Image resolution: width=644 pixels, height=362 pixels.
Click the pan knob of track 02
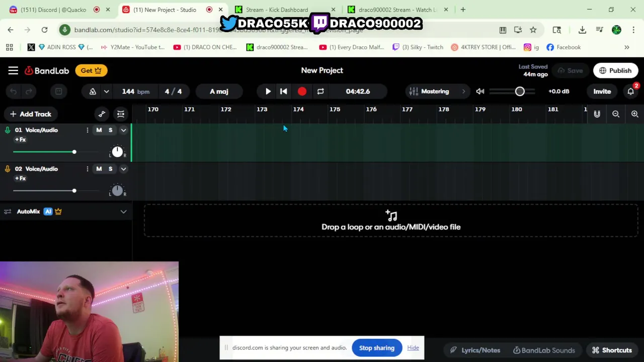117,191
